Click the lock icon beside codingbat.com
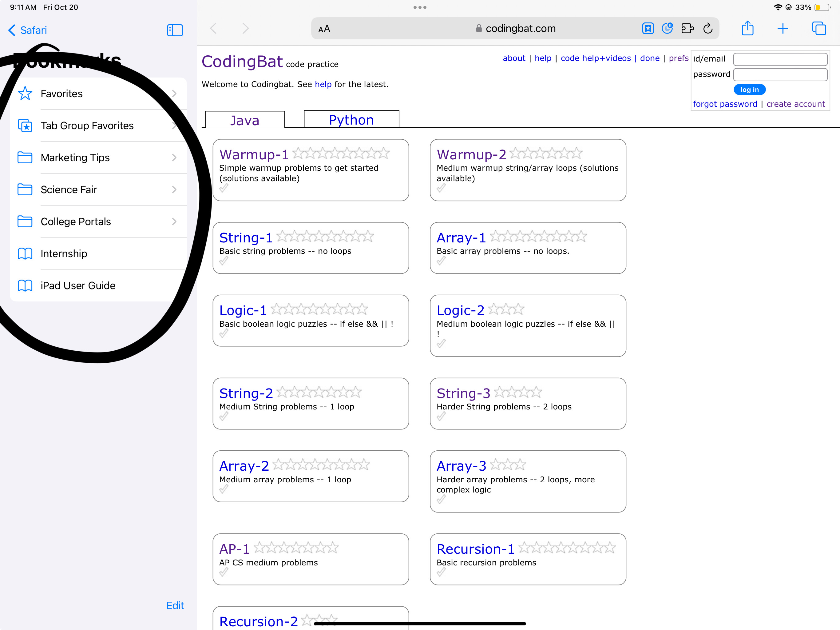Screen dimensions: 840x630 click(479, 29)
